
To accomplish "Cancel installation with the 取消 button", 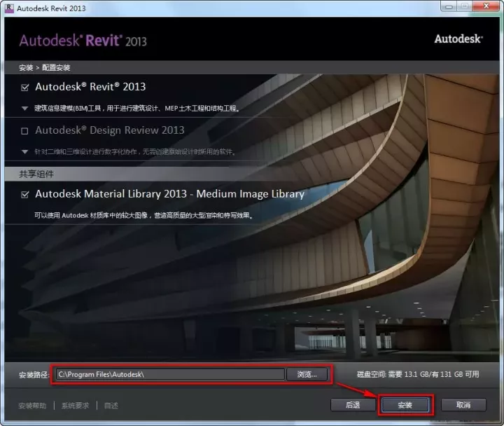I will point(463,405).
